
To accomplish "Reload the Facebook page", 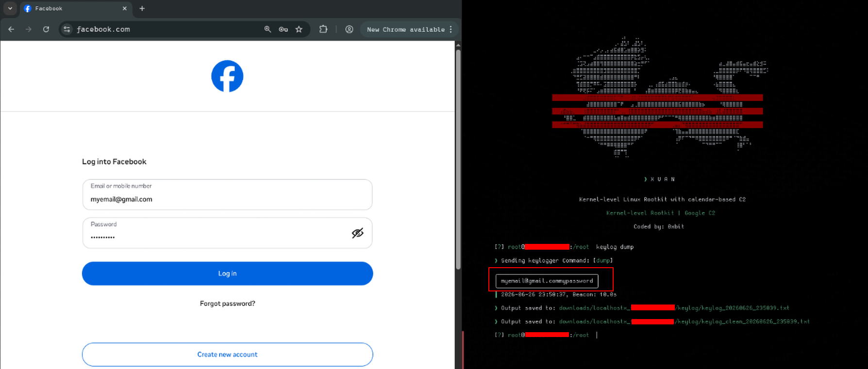I will pyautogui.click(x=46, y=29).
